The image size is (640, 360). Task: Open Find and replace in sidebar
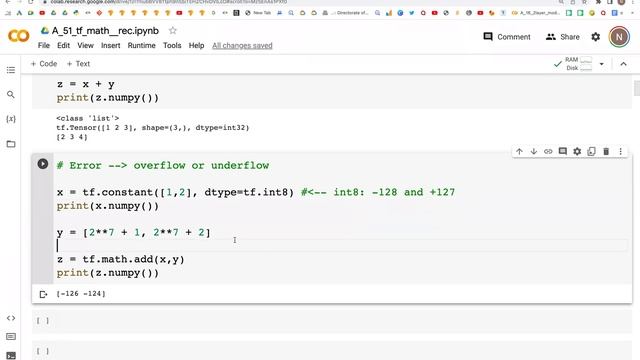[11, 95]
